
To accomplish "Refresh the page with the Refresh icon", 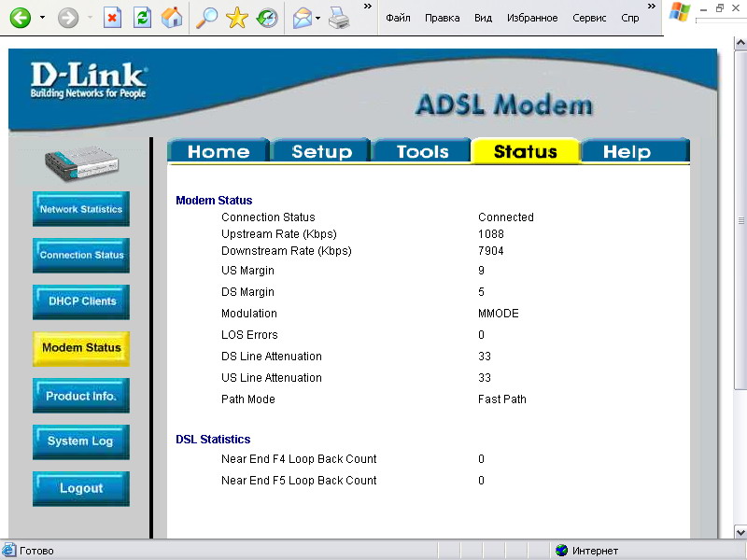I will coord(142,18).
